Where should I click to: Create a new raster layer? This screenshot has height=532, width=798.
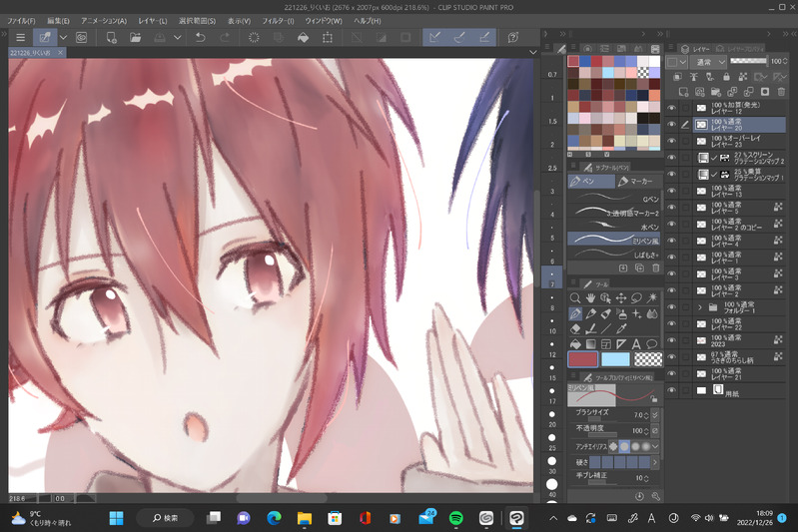point(683,92)
